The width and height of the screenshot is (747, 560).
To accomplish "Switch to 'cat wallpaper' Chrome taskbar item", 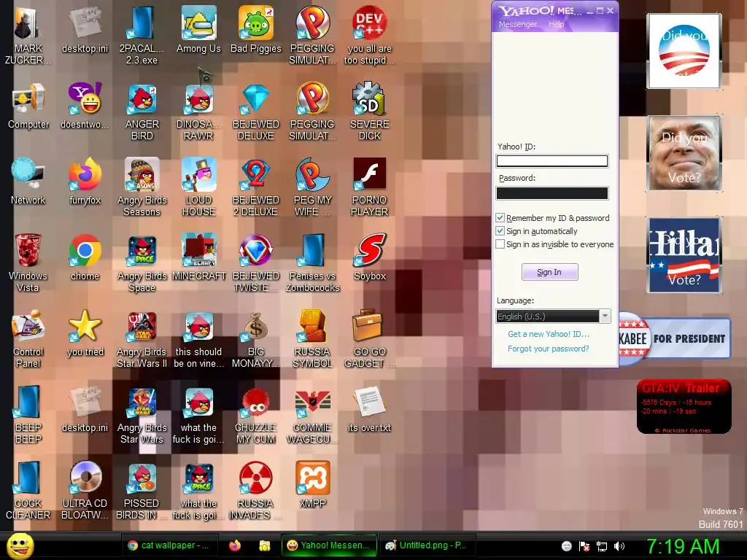I will tap(169, 545).
